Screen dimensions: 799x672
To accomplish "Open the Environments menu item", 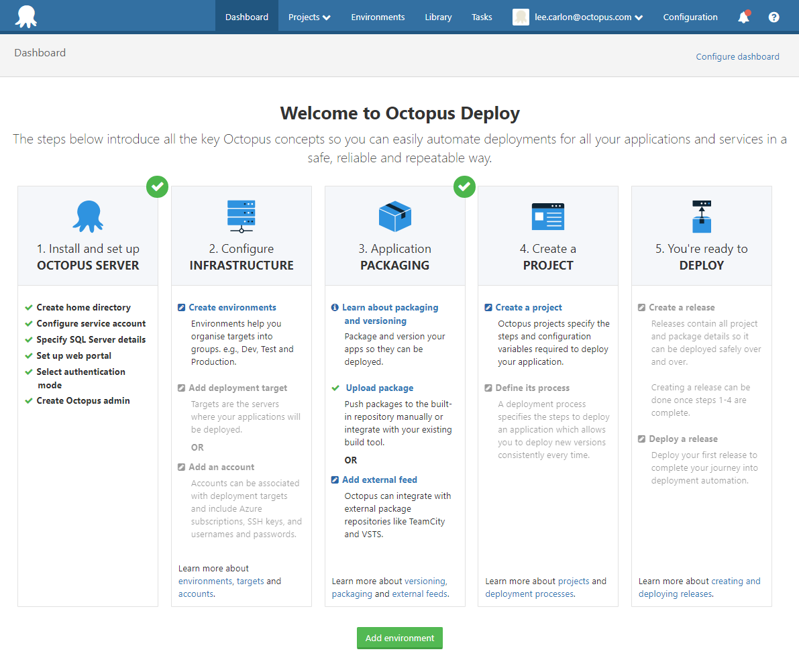I will click(378, 17).
